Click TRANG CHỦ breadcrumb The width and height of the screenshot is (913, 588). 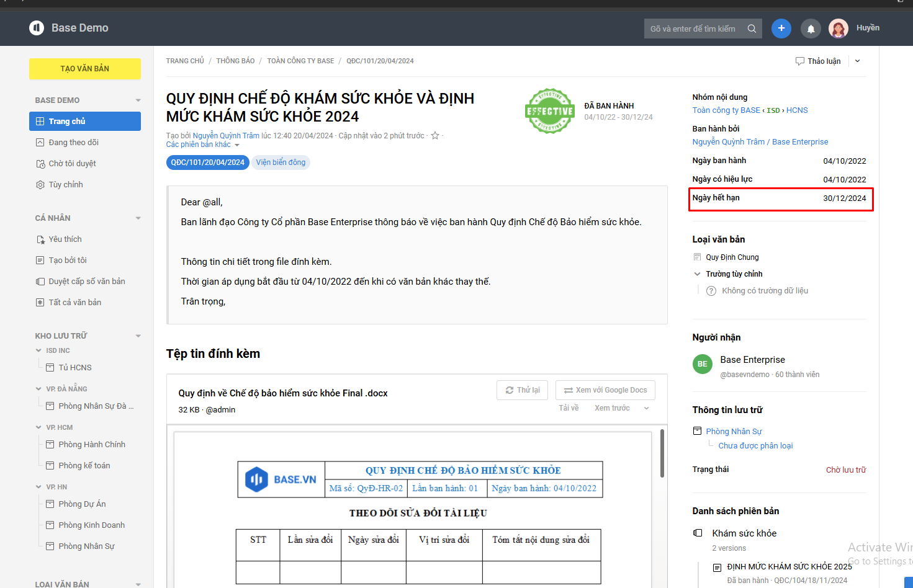185,61
